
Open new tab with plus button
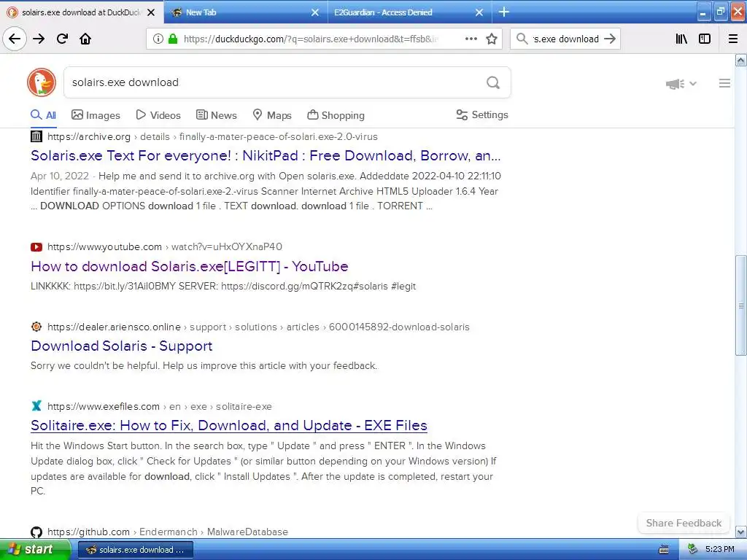click(503, 12)
